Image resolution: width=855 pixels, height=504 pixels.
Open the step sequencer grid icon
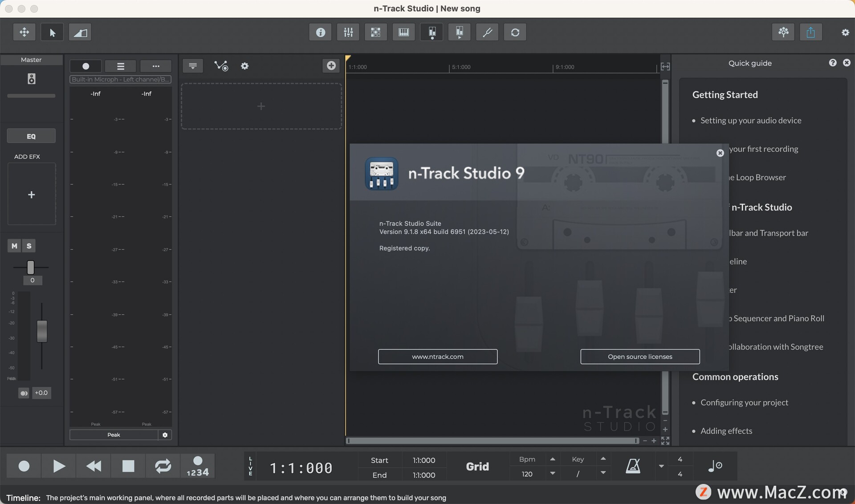(376, 32)
